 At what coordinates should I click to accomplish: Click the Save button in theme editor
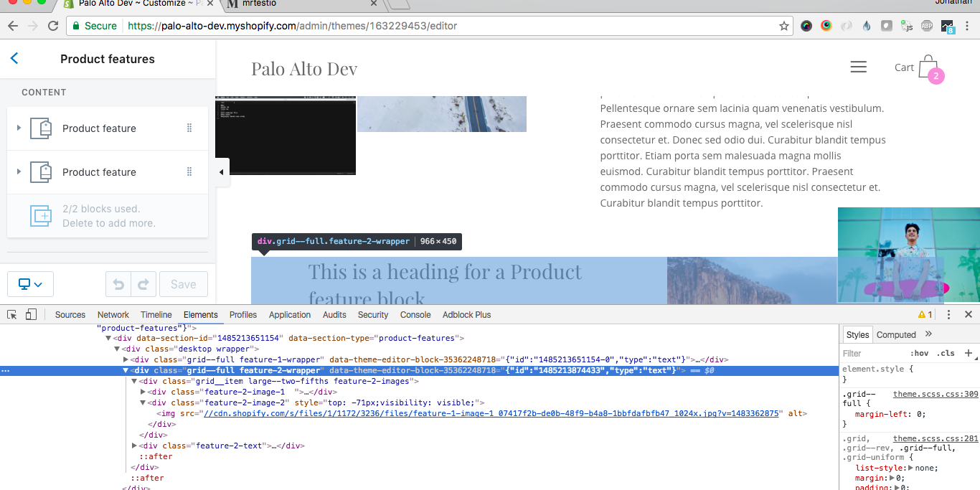(x=184, y=284)
